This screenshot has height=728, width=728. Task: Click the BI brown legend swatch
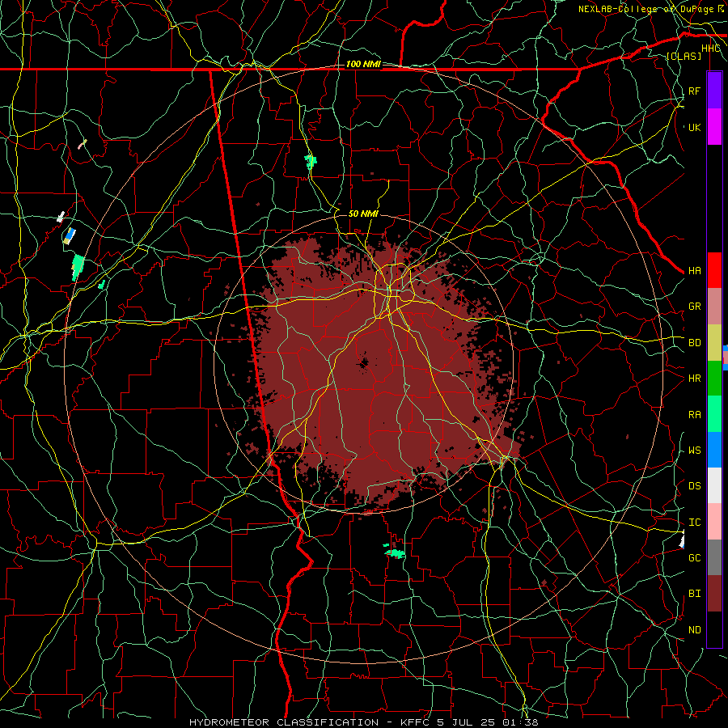point(714,594)
